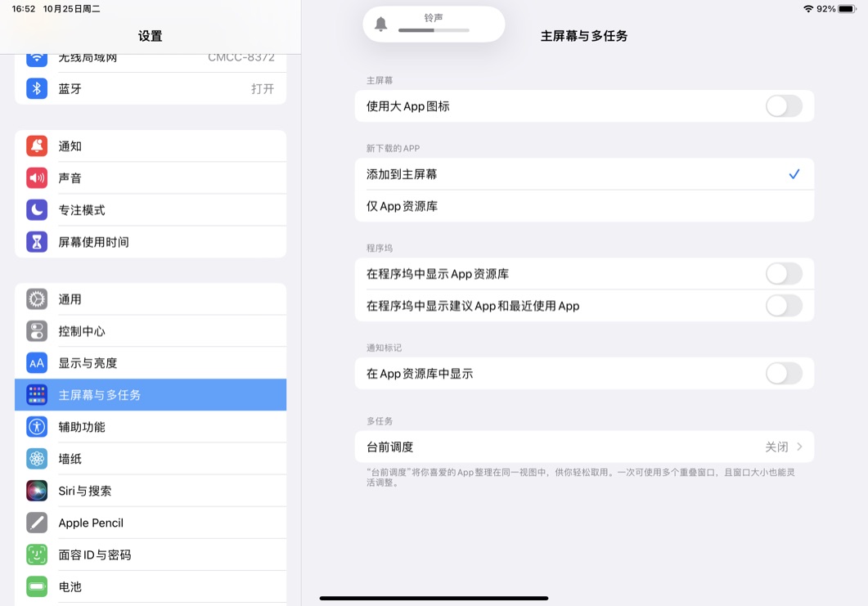The width and height of the screenshot is (868, 606).
Task: Open 无线局域网 to view CMCC-8372
Action: 151,57
